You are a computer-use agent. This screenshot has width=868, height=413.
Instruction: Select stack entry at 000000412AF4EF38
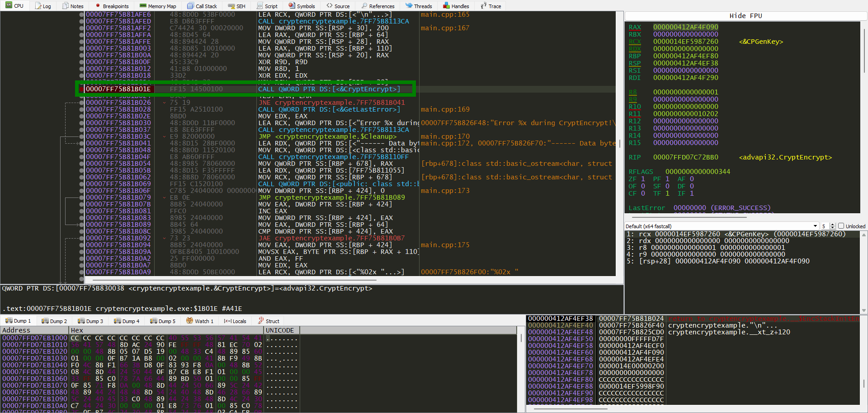coord(693,319)
